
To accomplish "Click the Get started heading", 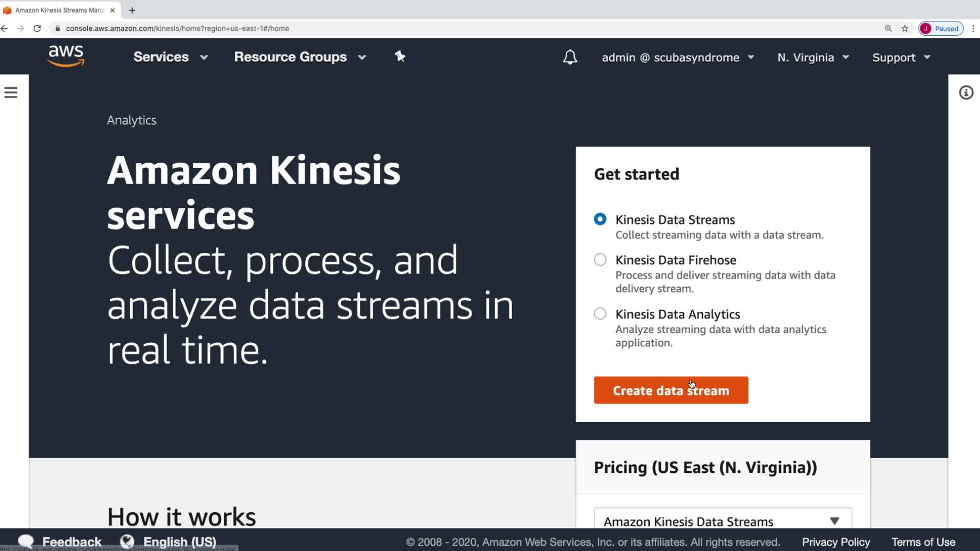I will click(x=637, y=174).
